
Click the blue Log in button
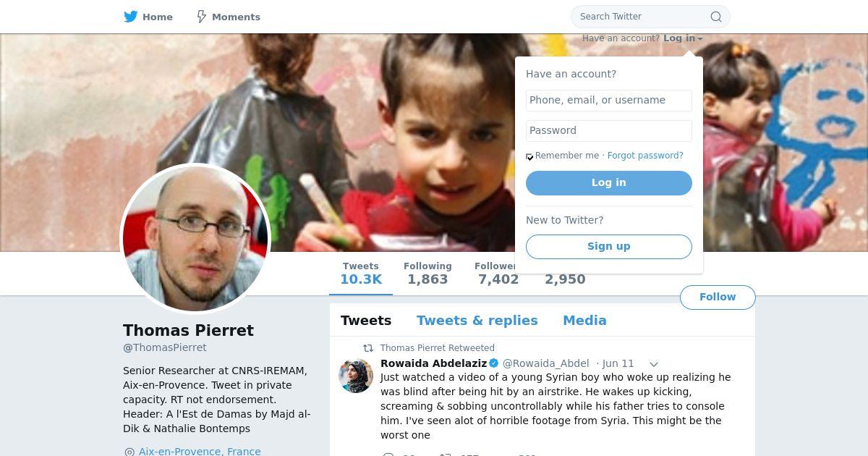point(609,183)
